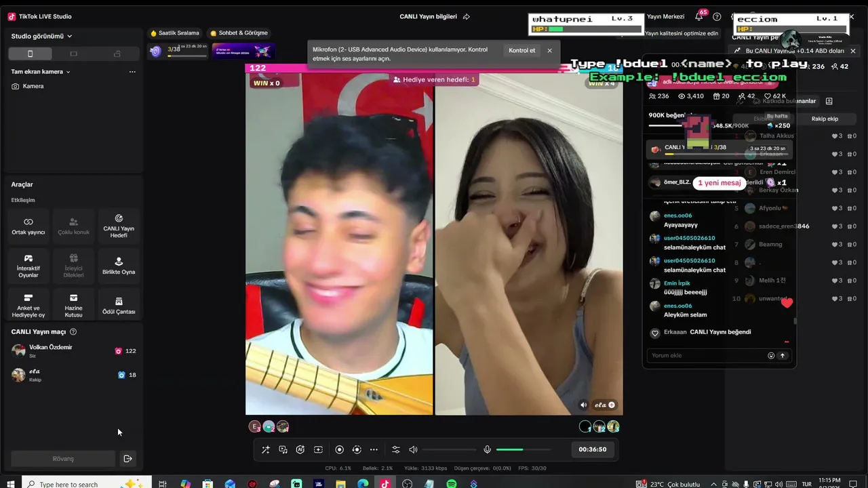Viewport: 868px width, 488px height.
Task: Share CANLI Yayın bilgileri
Action: [x=467, y=16]
